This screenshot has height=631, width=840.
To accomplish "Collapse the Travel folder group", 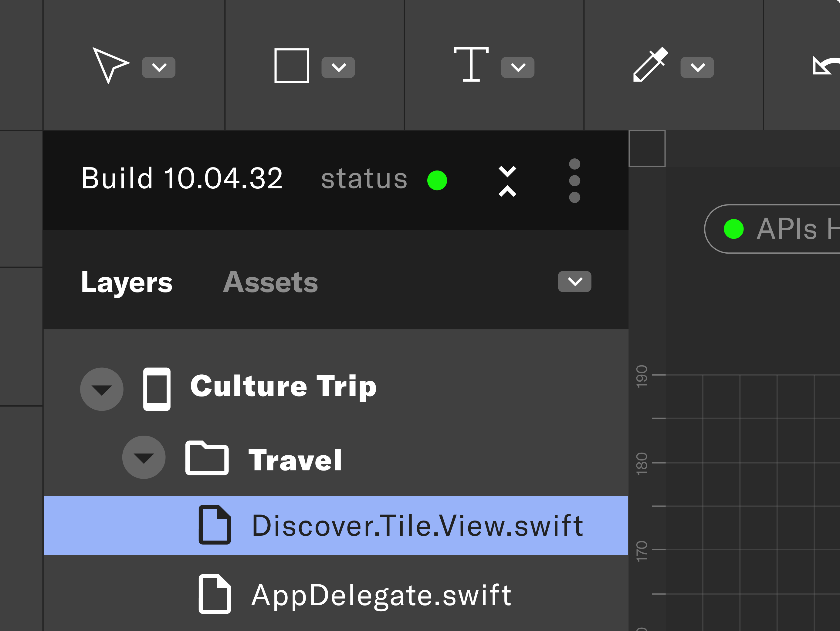I will (144, 457).
